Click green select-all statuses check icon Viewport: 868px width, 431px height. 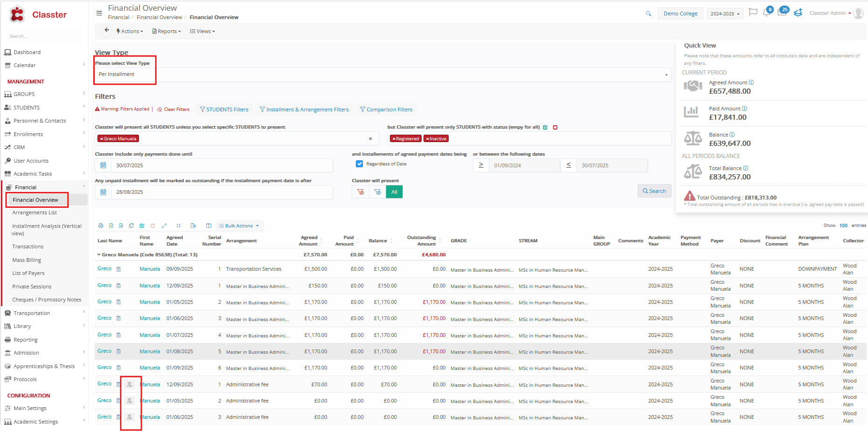click(545, 127)
